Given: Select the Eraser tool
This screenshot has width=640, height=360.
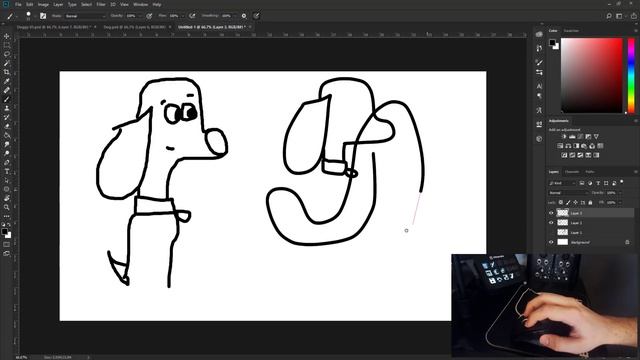Looking at the screenshot, I should 7,126.
